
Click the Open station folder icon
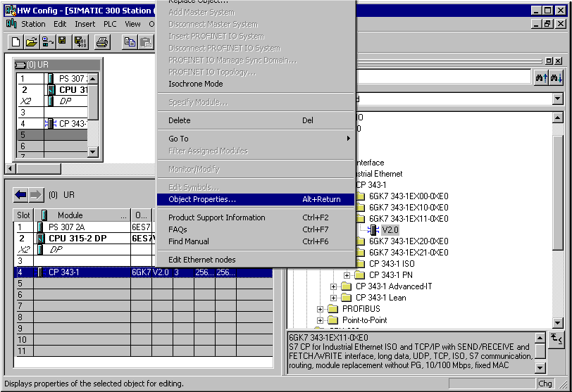tap(32, 42)
